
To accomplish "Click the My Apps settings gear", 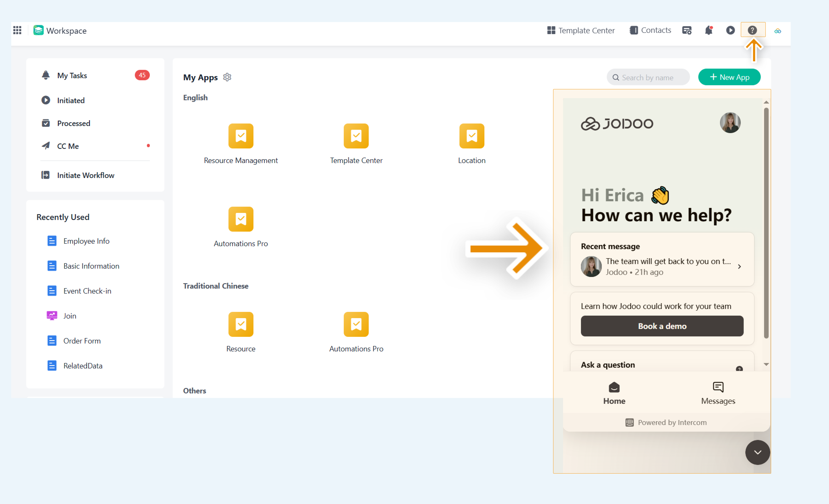I will 227,77.
